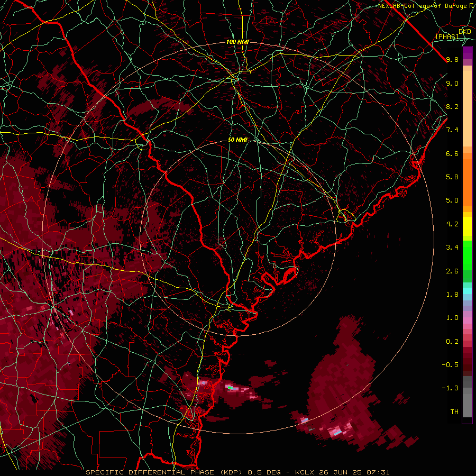Click the 4.2 value on color scale
Screen dimensions: 476x476
(x=452, y=224)
